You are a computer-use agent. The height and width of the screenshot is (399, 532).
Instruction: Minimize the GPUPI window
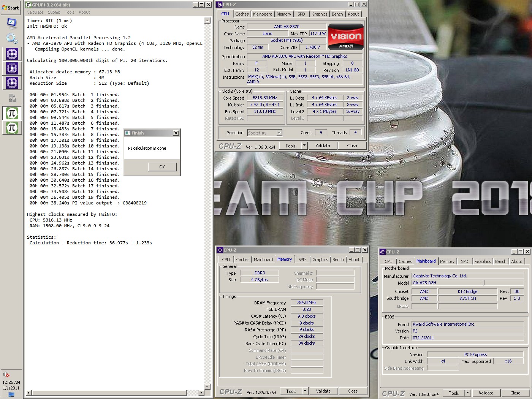click(195, 5)
